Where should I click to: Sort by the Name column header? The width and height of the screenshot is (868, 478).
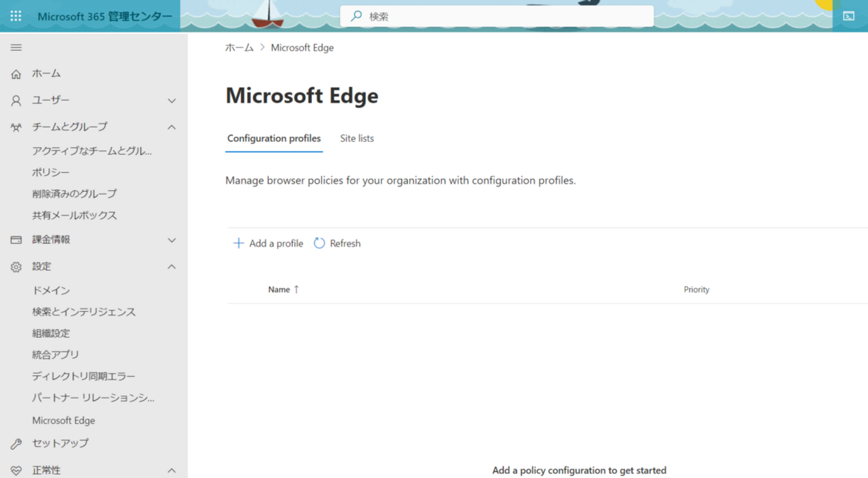click(279, 289)
